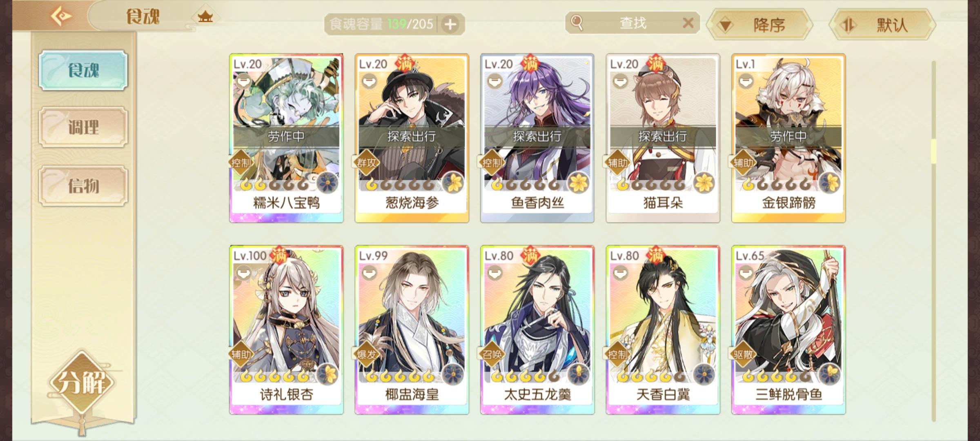Switch to 调理 tab
Image resolution: width=980 pixels, height=441 pixels.
pos(83,127)
